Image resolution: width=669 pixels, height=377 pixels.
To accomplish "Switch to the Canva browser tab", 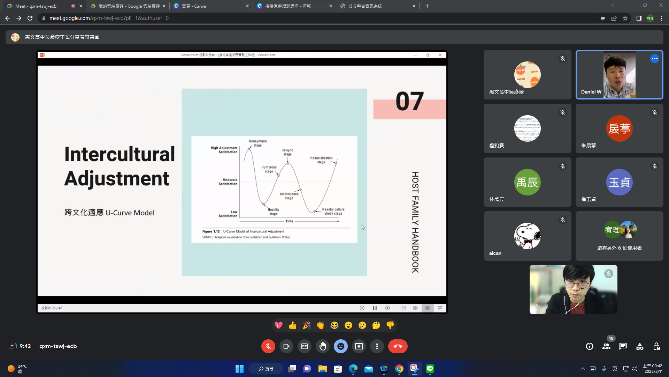I will coord(211,6).
